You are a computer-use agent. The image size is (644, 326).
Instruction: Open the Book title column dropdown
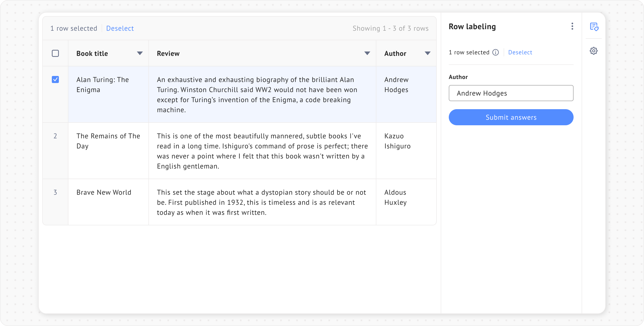click(x=140, y=53)
